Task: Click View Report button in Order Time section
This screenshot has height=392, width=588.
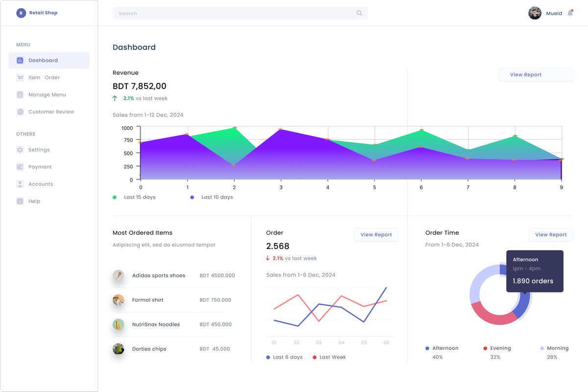Action: pos(551,235)
